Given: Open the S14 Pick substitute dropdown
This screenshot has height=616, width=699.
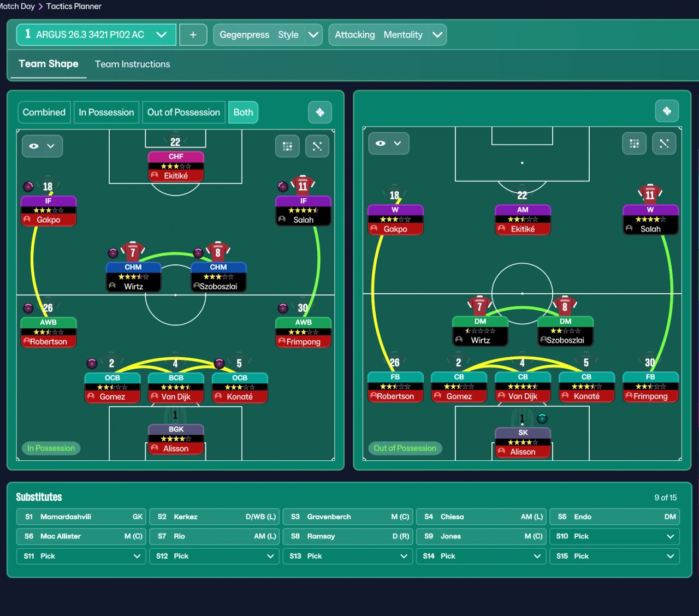Looking at the screenshot, I should [481, 556].
